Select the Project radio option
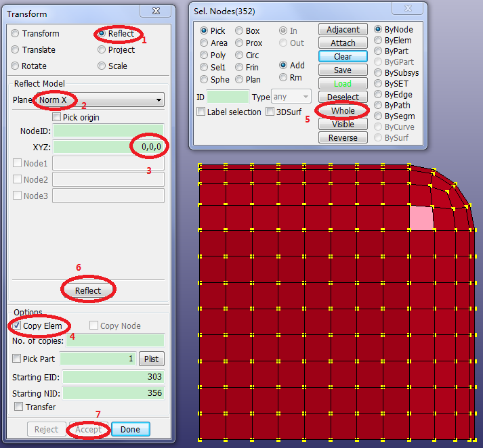 tap(102, 49)
